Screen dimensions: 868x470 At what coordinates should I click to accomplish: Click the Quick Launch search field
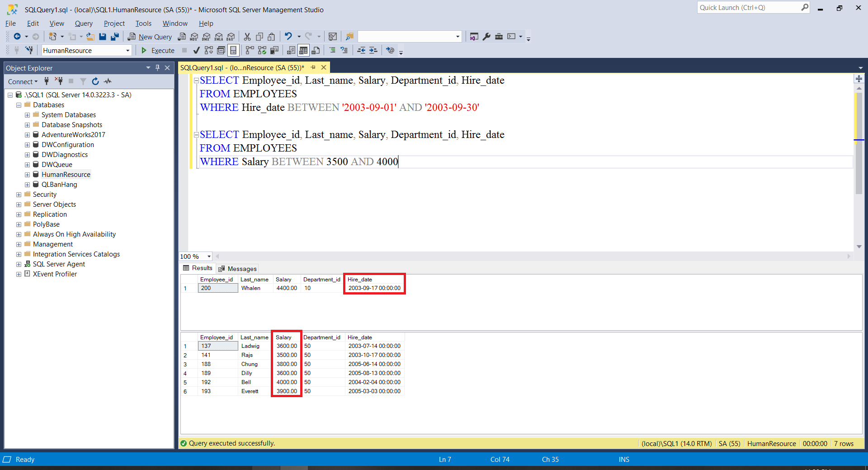coord(749,8)
